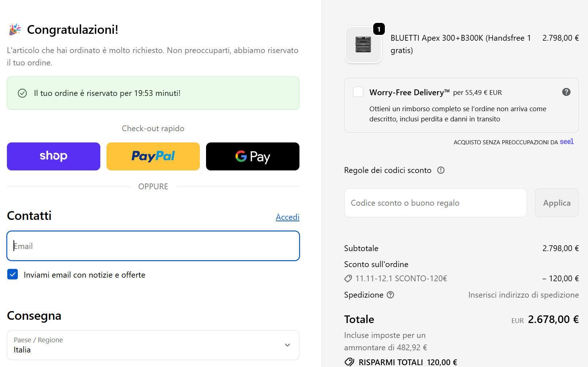Screen dimensions: 588x367
Task: Click 'Inserisci indirizzo di spedizione' text
Action: tap(524, 295)
